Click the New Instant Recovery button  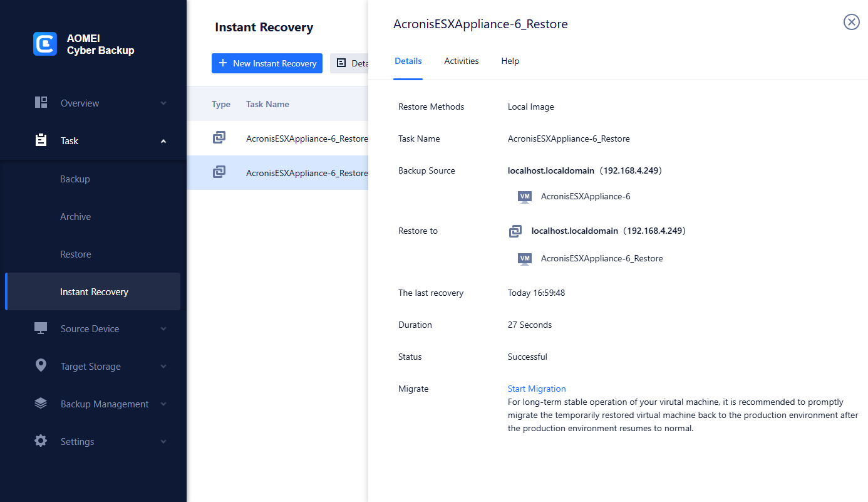tap(267, 63)
